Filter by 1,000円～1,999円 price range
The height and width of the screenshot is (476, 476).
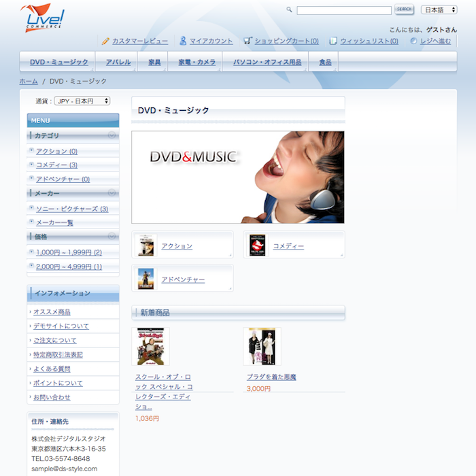click(69, 252)
